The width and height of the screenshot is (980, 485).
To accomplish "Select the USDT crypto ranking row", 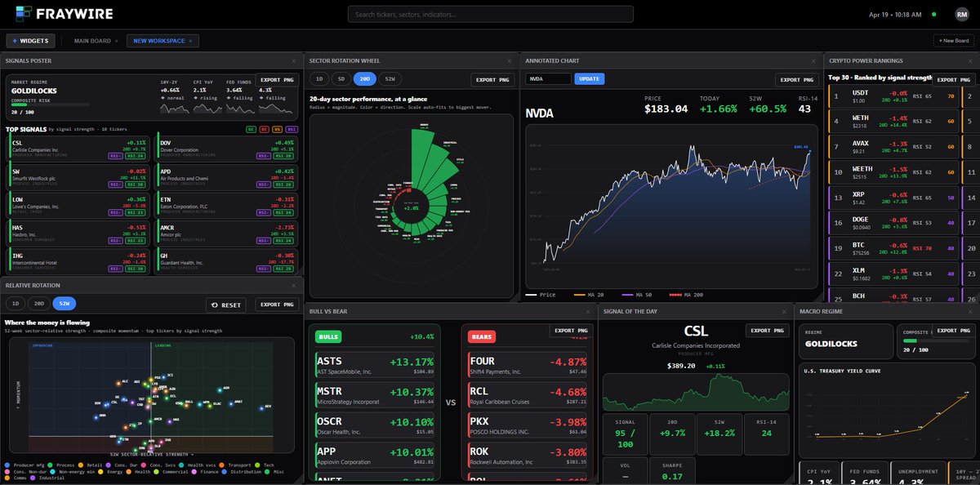I will 894,96.
